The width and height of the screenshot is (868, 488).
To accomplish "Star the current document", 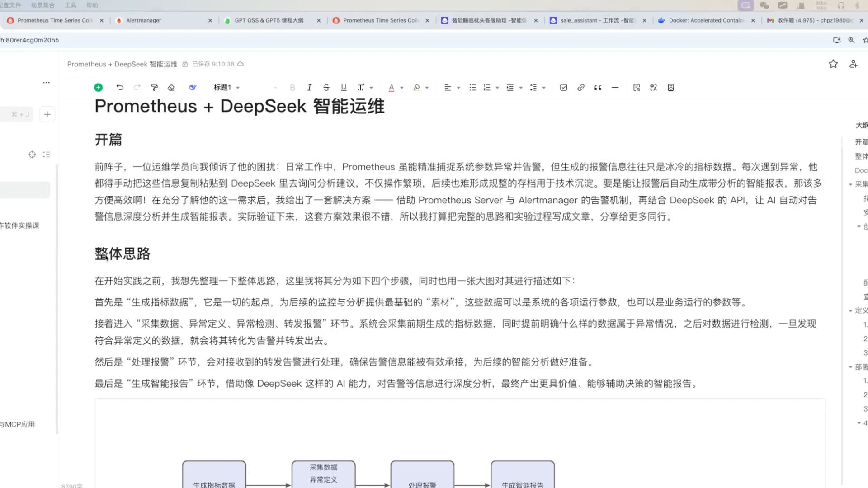I will pos(833,64).
